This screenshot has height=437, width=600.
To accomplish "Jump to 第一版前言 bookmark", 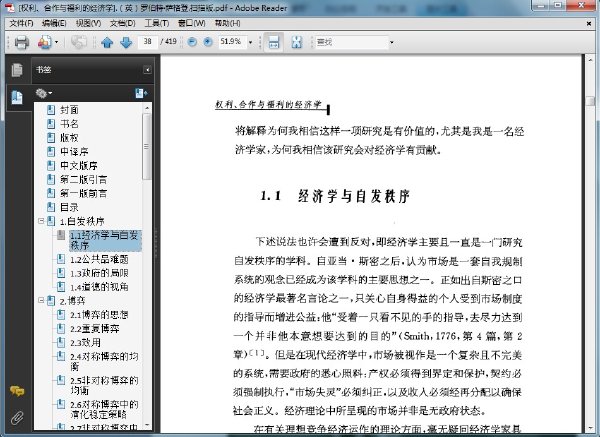I will [x=83, y=194].
